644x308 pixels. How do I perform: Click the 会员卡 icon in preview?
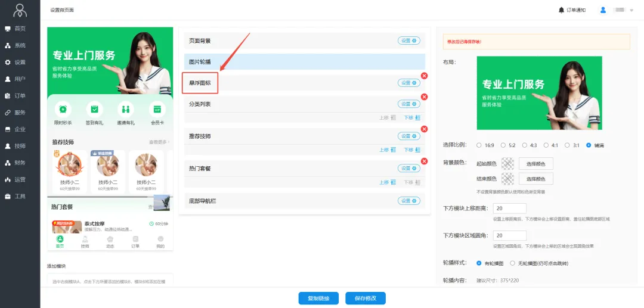pyautogui.click(x=157, y=109)
